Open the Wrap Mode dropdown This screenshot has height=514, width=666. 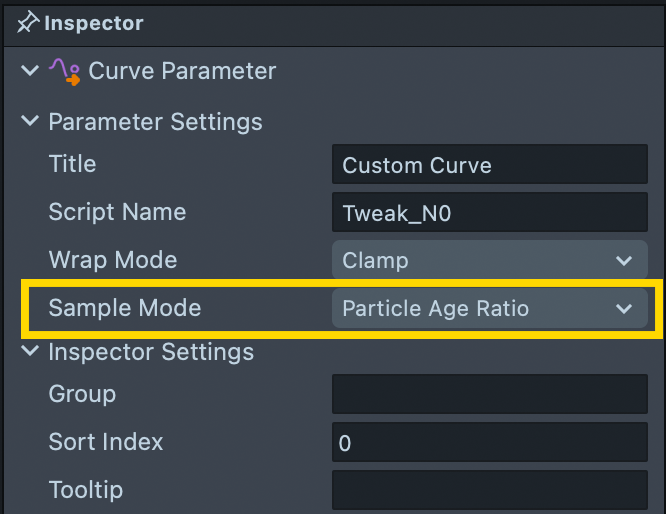(489, 261)
